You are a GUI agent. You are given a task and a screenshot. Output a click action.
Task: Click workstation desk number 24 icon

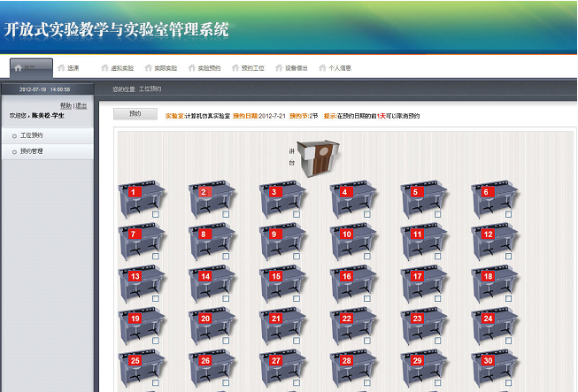tap(496, 327)
